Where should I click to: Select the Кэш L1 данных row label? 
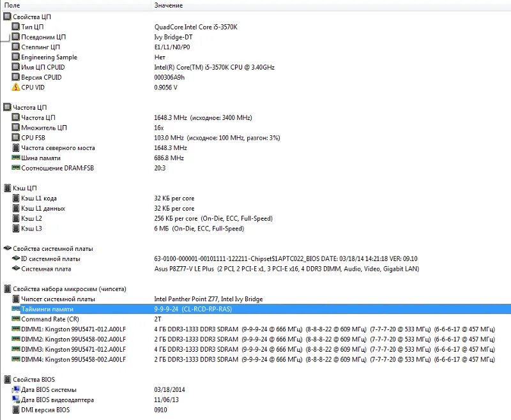pos(43,208)
